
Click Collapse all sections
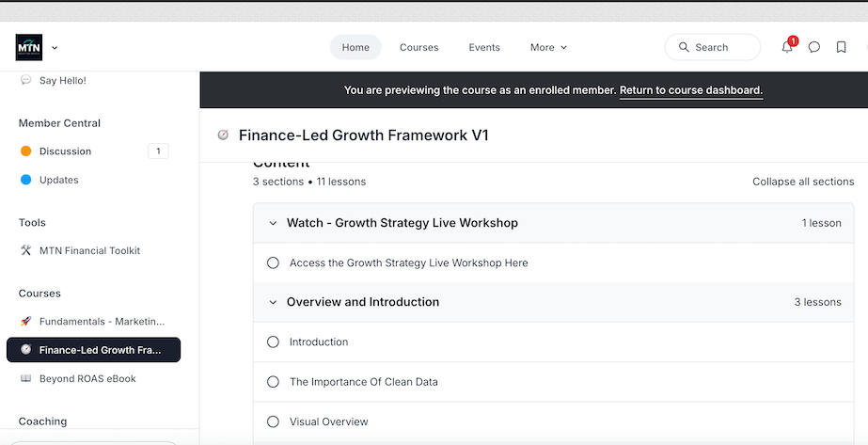(803, 182)
